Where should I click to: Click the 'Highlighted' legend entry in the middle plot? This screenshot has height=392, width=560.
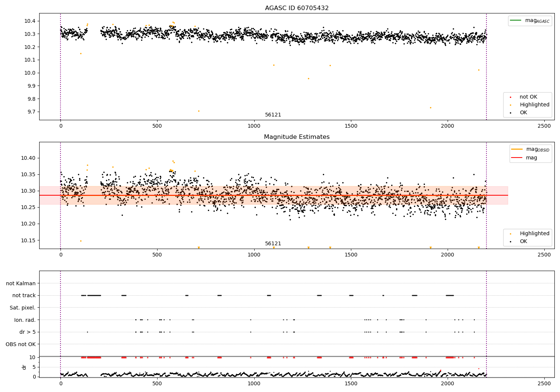point(534,233)
